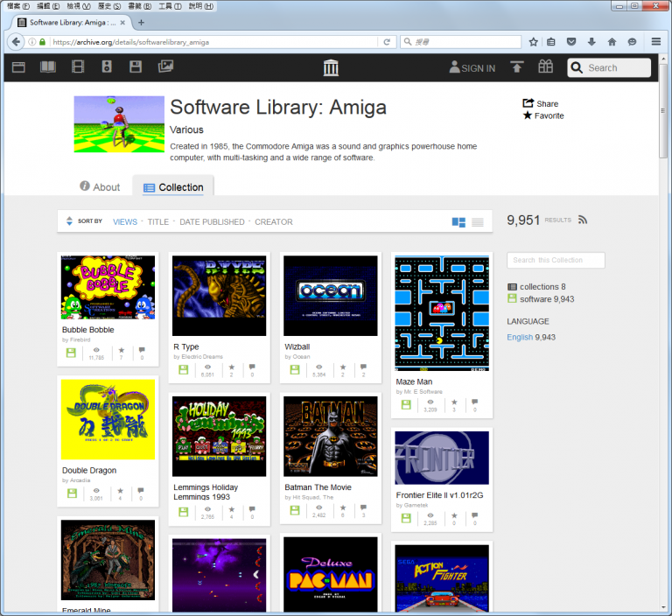Close the Software Library: Amiga tab

tap(122, 22)
